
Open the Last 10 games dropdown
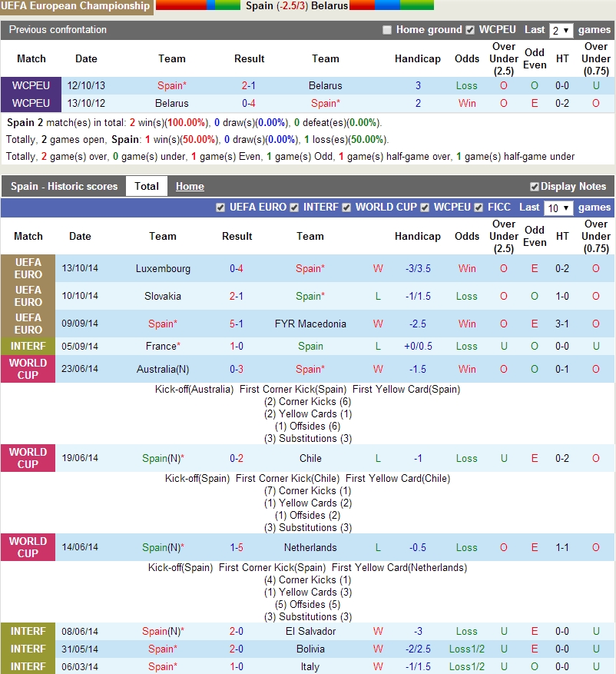[x=558, y=208]
